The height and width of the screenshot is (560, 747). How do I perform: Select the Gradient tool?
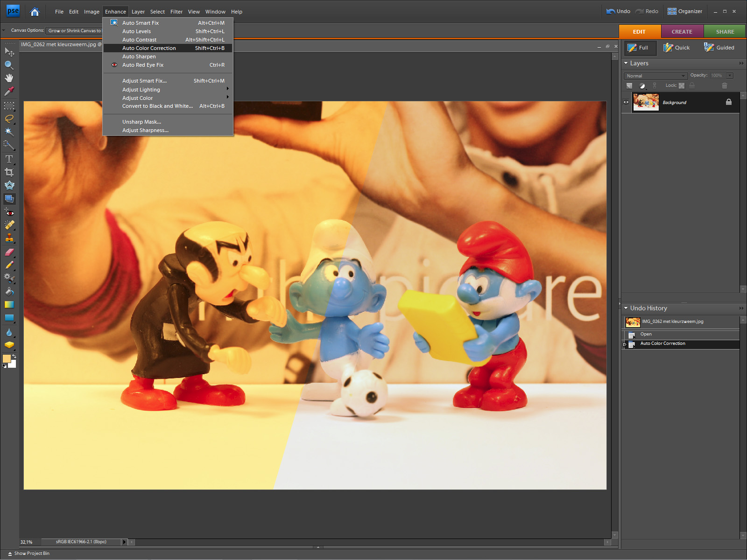click(x=9, y=305)
